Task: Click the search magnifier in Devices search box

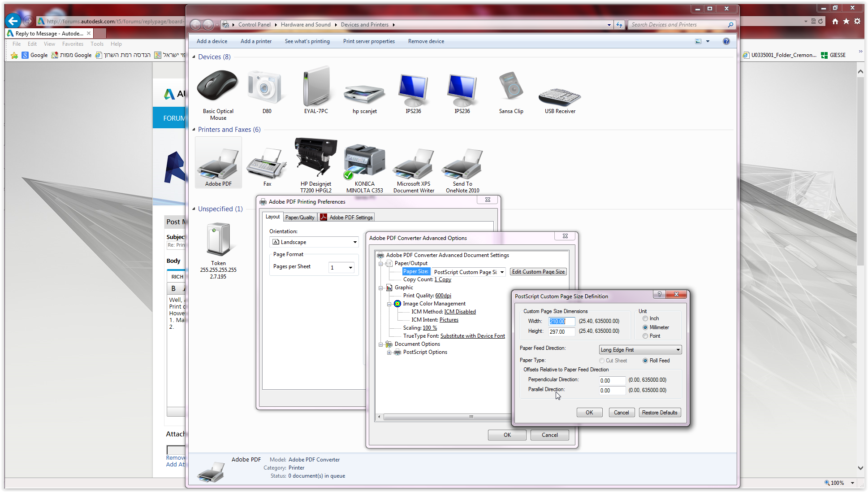Action: point(730,25)
